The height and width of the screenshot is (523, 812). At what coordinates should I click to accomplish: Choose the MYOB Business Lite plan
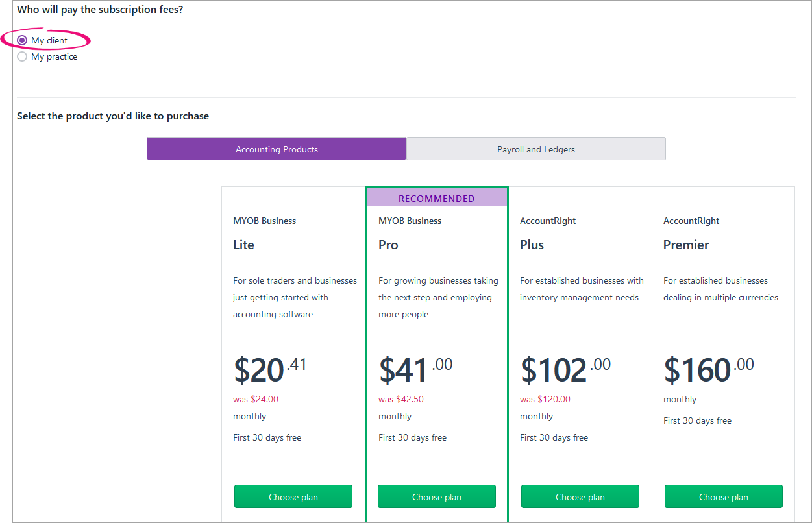tap(293, 497)
